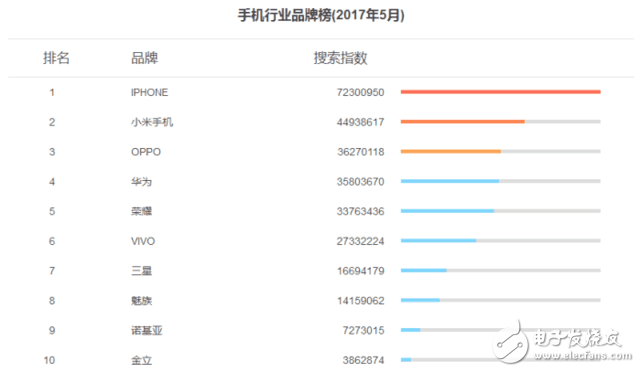This screenshot has width=640, height=372.
Task: Click rank number 3 for OPPO
Action: (52, 152)
